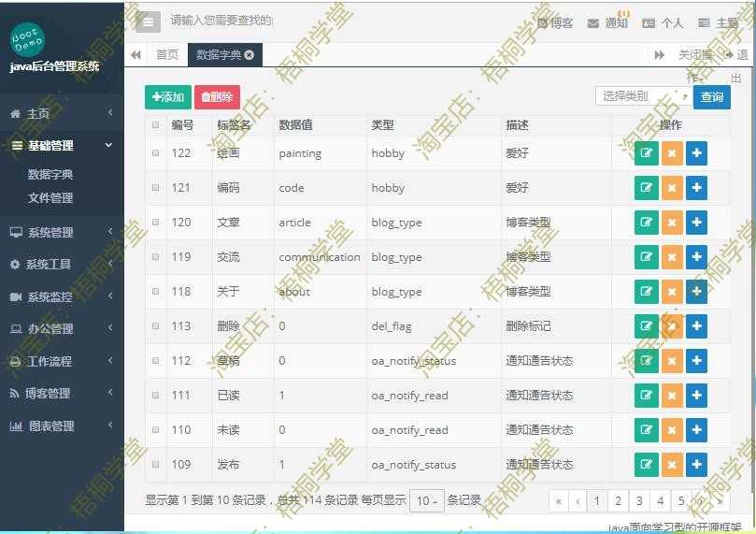Delete row 110 with orange X
Screen dimensions: 756x534
coord(672,430)
